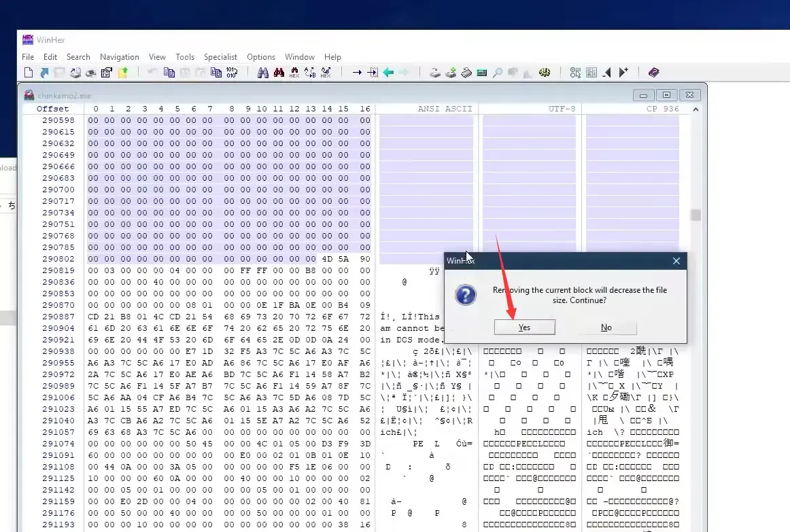The height and width of the screenshot is (532, 790).
Task: Open file Properties toolbar icon
Action: 106,73
